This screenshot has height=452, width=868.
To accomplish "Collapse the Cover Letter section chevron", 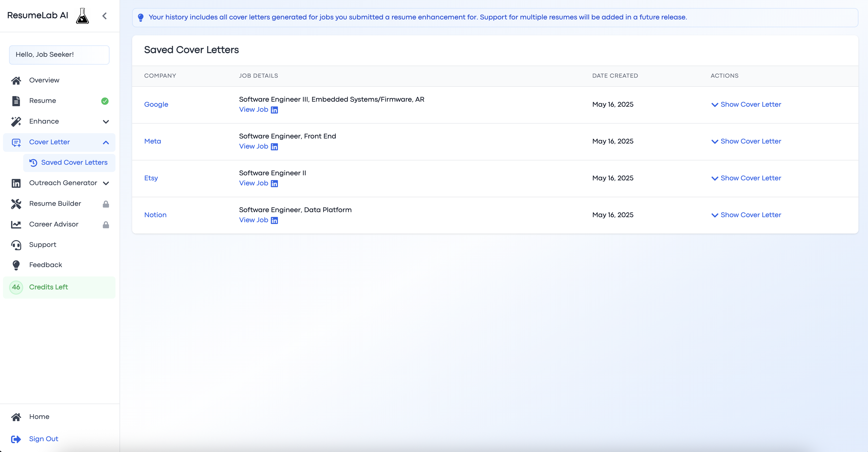I will pyautogui.click(x=106, y=142).
